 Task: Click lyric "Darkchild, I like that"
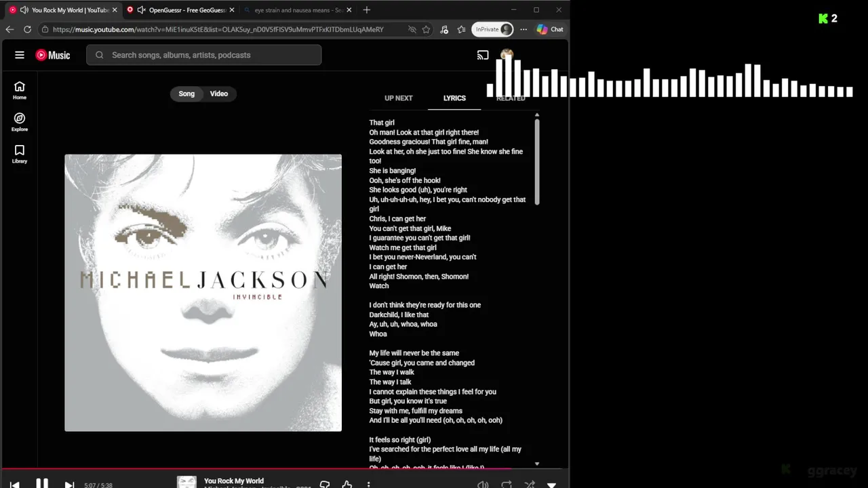[x=399, y=314]
